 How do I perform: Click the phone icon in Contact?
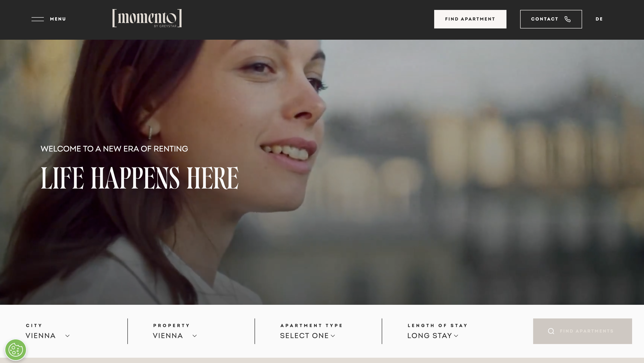point(568,19)
